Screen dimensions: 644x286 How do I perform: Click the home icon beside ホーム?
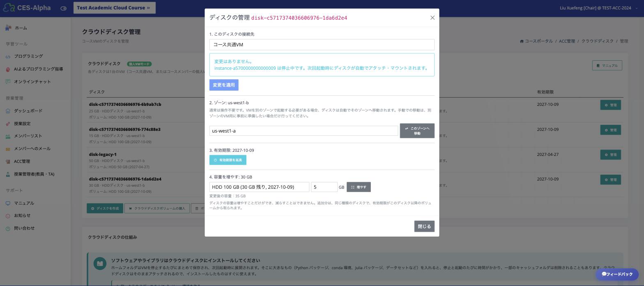[x=8, y=28]
